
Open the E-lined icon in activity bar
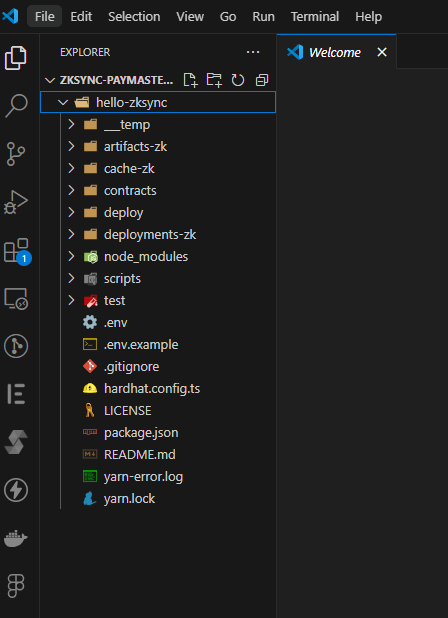[x=16, y=394]
